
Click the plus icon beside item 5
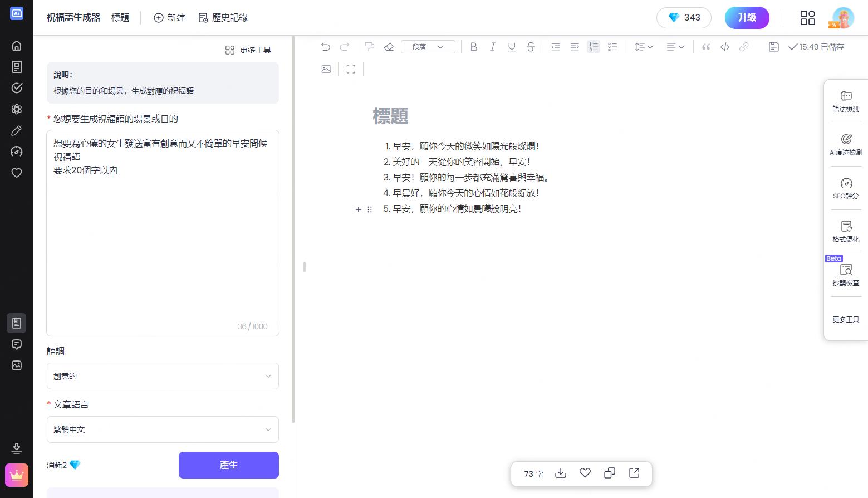tap(359, 209)
